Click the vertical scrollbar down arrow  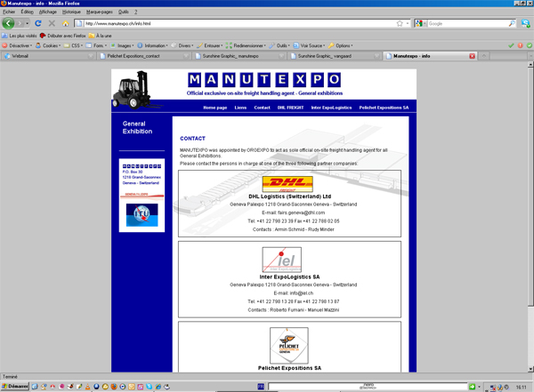530,369
